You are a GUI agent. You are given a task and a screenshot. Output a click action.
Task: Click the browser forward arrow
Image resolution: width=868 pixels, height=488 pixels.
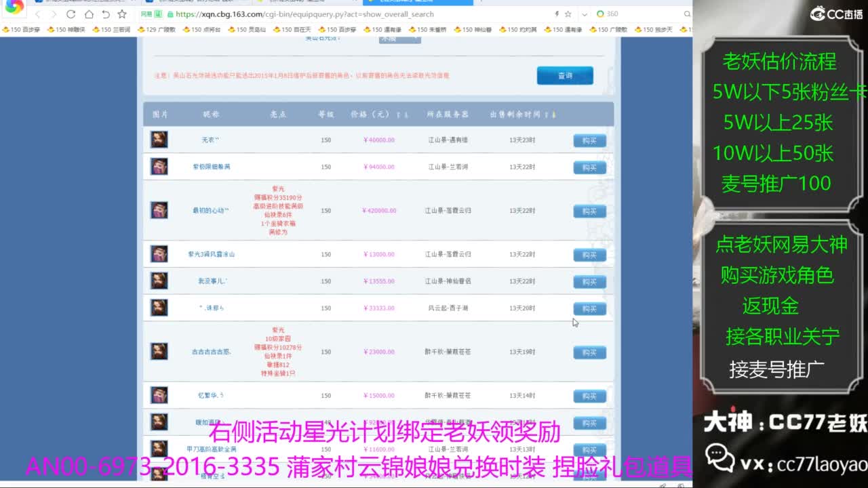pos(54,14)
